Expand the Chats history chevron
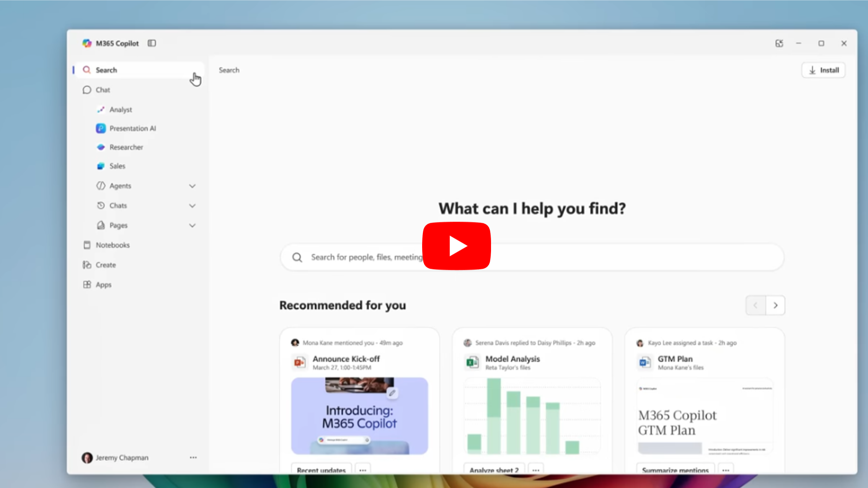Screen dimensions: 868x488 (192, 206)
